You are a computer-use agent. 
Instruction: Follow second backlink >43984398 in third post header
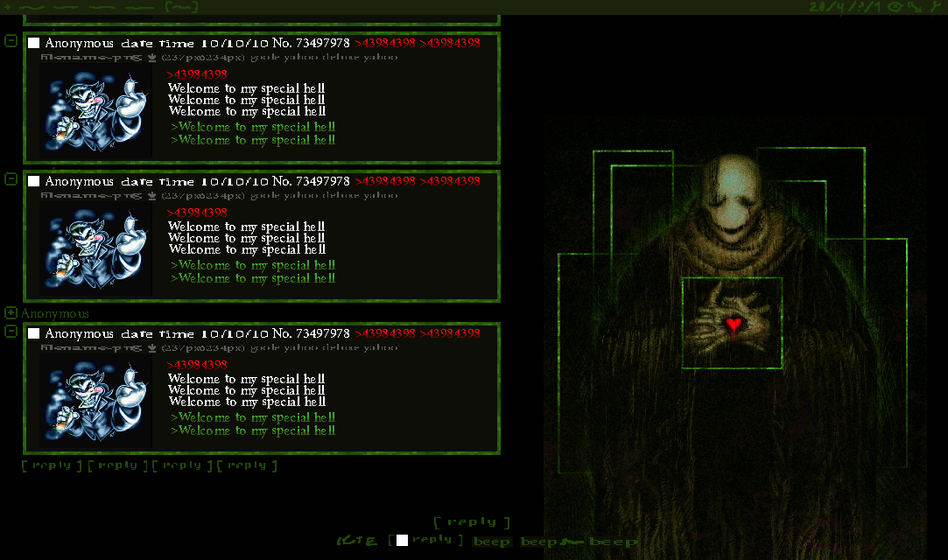click(450, 333)
